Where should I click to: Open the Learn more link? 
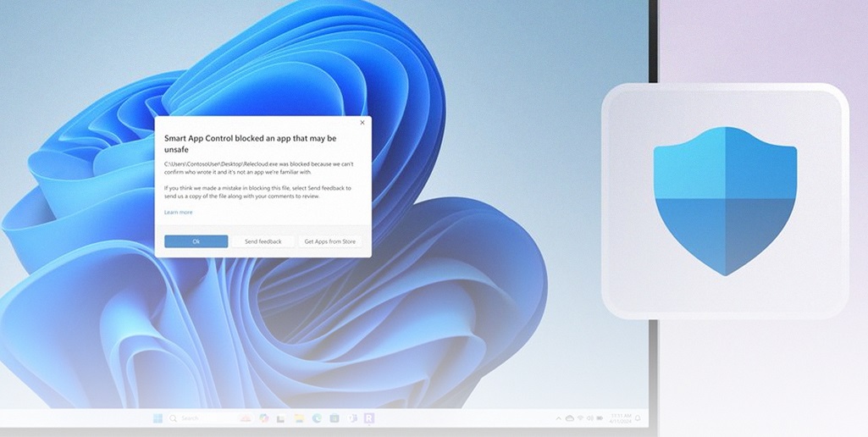tap(178, 212)
